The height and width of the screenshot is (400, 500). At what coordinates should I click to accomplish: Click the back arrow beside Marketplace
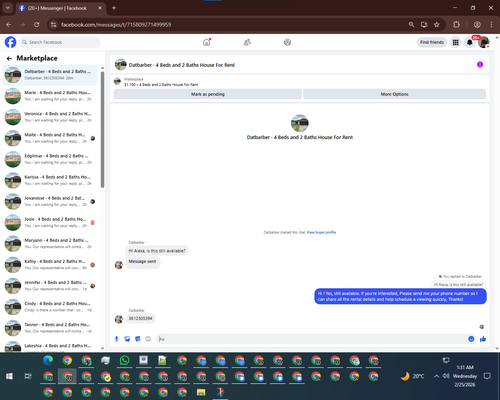click(9, 58)
